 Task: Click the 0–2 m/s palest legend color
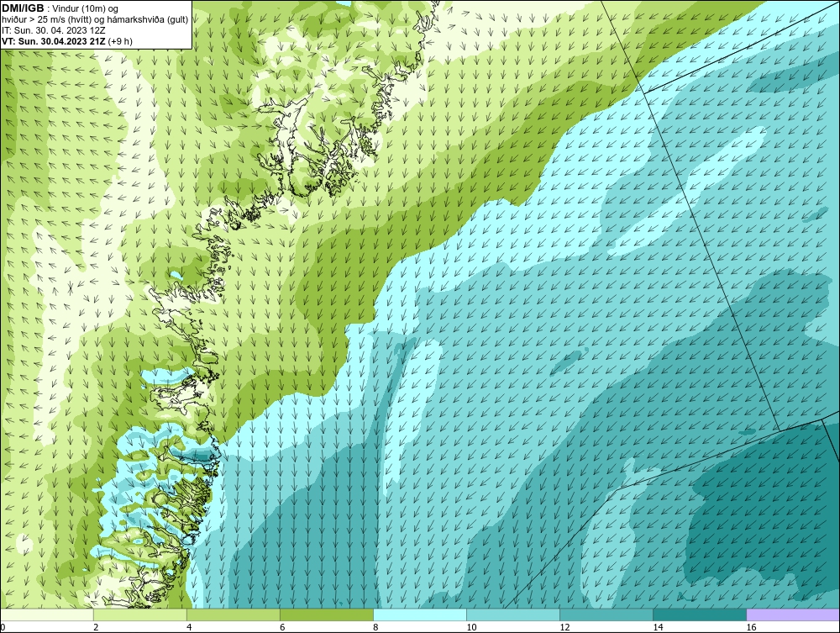[x=46, y=615]
